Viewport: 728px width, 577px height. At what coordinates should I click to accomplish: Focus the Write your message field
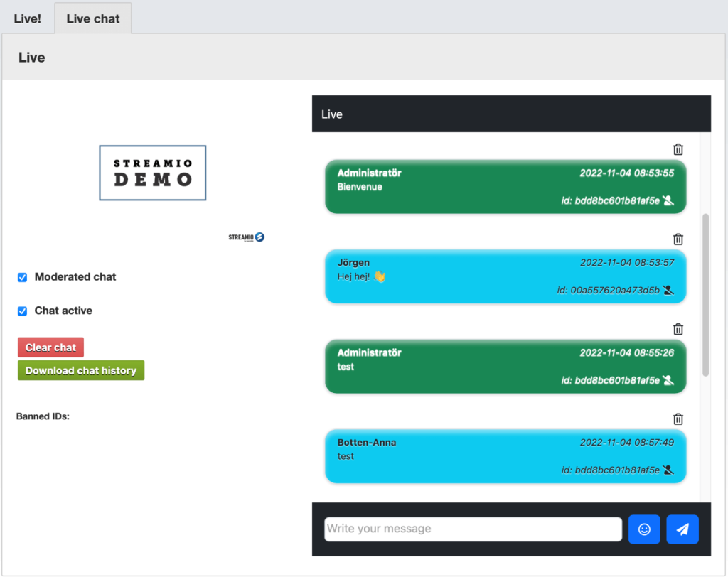[x=473, y=529]
